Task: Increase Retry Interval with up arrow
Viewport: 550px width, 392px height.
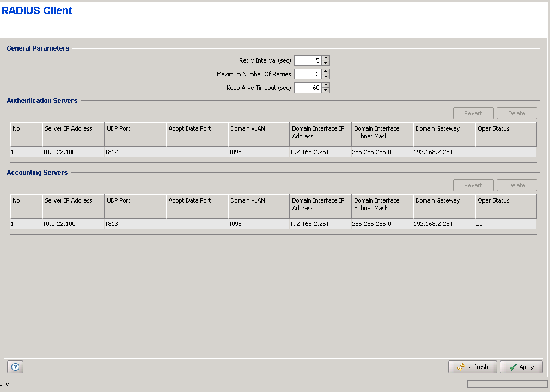Action: (326, 58)
